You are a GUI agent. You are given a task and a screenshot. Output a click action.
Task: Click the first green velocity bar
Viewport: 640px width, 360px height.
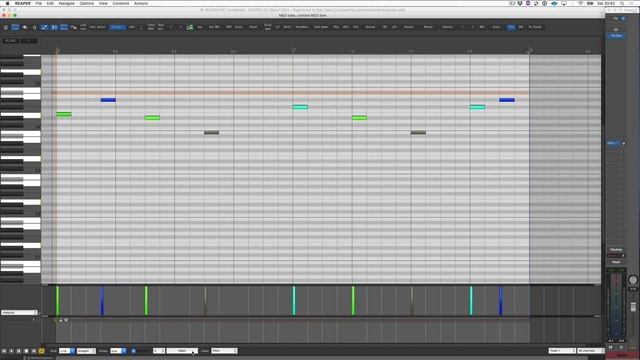click(x=58, y=301)
